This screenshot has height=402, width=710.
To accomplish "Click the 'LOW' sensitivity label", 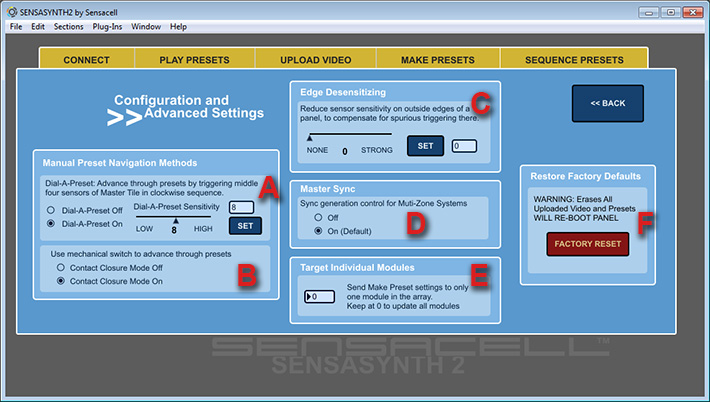I will [144, 229].
